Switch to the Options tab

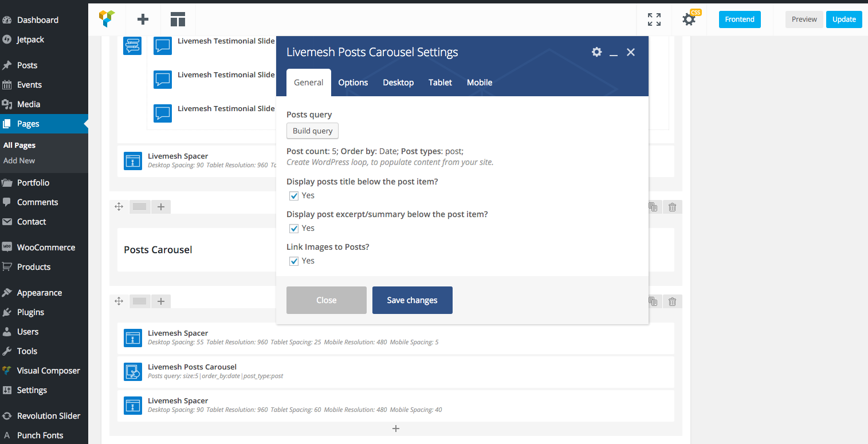point(353,82)
